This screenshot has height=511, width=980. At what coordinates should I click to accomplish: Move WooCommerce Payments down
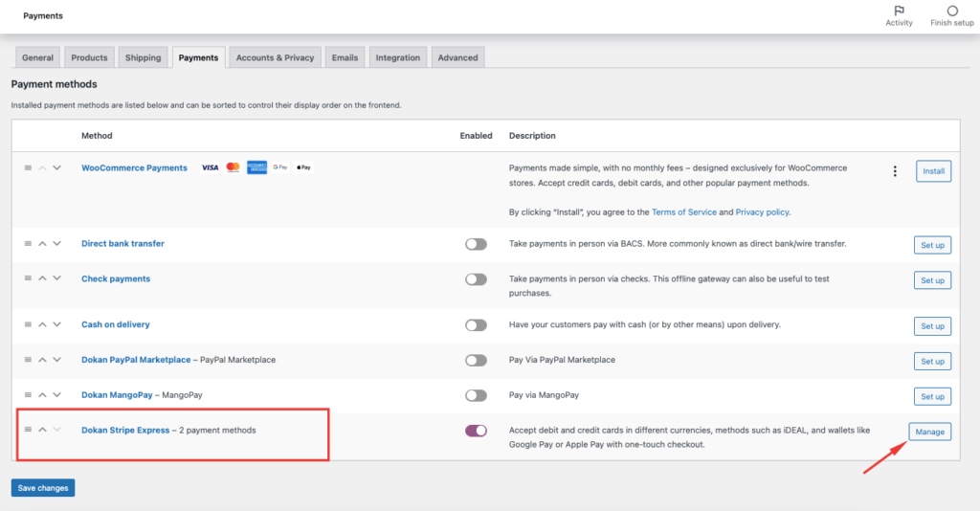(x=56, y=168)
